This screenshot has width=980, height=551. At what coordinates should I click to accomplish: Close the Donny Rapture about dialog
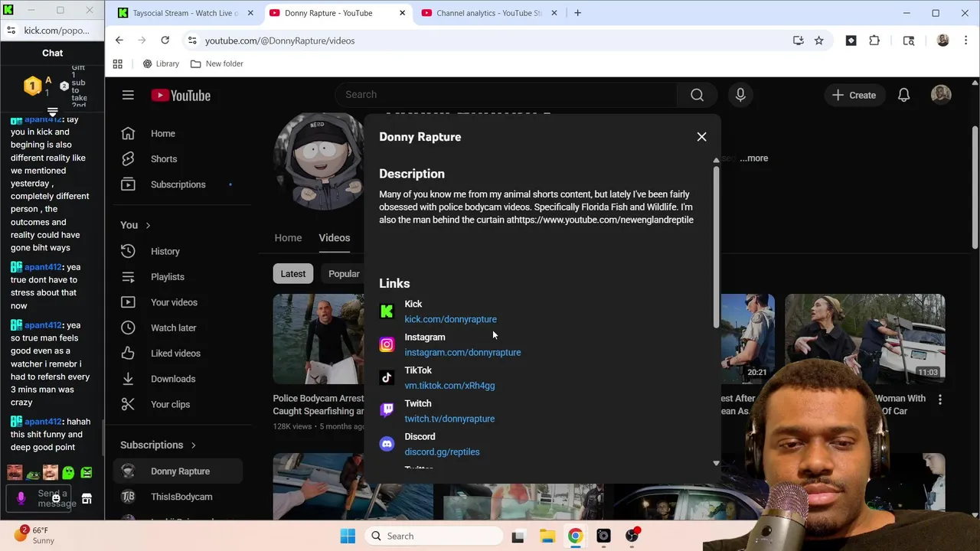[701, 137]
